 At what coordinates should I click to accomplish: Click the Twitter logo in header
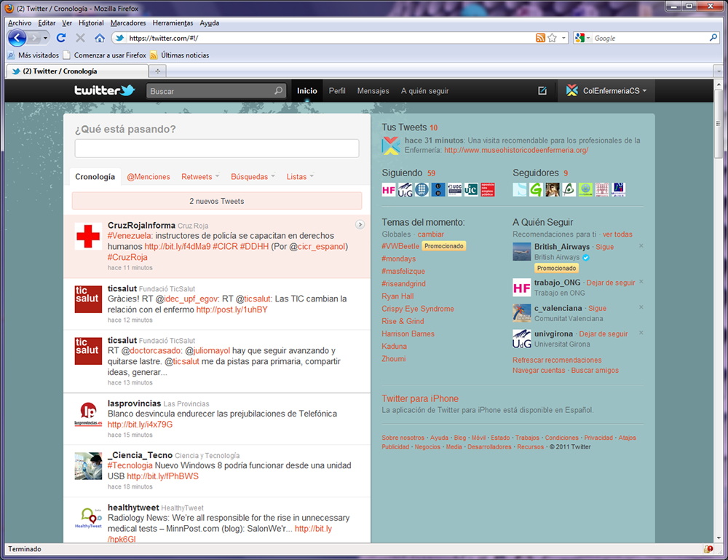(x=105, y=91)
